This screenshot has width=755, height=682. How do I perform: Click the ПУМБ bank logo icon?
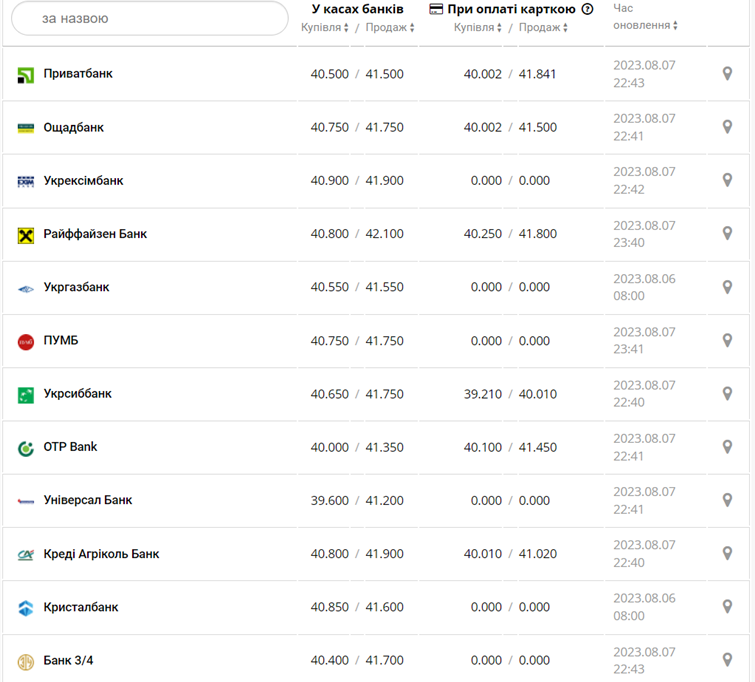pyautogui.click(x=26, y=341)
